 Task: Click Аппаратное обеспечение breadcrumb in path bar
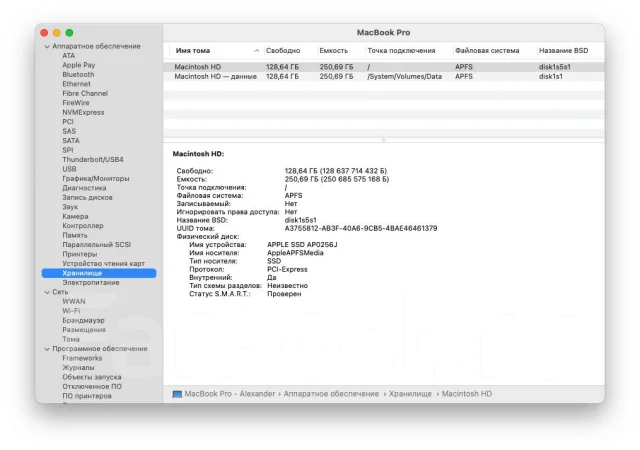pyautogui.click(x=331, y=394)
